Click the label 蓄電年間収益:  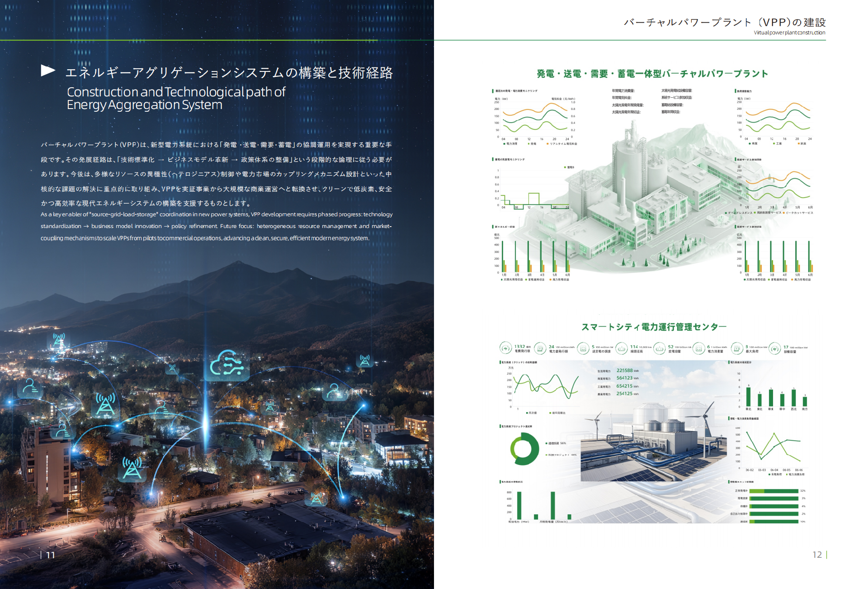coord(671,112)
